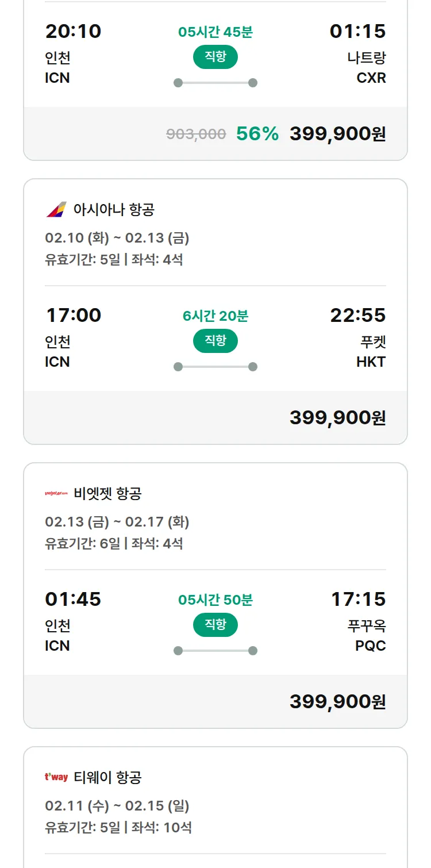Click the struck-through 903,000 original price
This screenshot has height=868, width=431.
(x=196, y=134)
